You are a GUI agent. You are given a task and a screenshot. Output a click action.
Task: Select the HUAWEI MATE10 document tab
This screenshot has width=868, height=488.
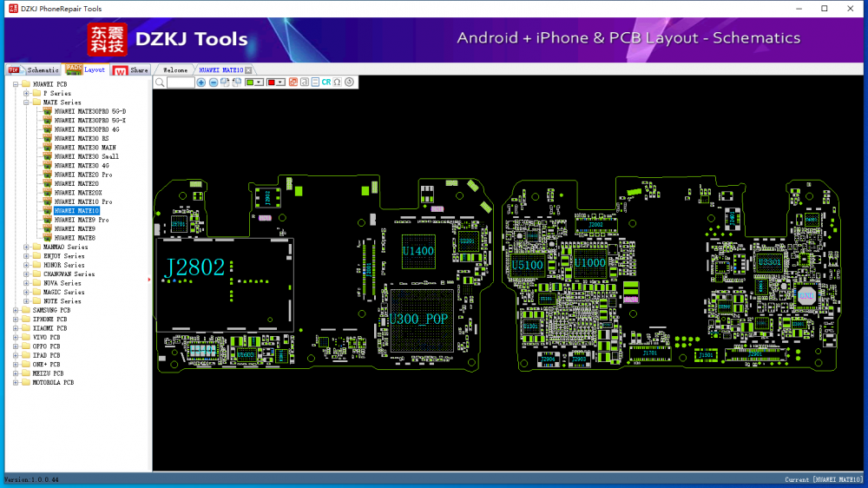tap(220, 70)
